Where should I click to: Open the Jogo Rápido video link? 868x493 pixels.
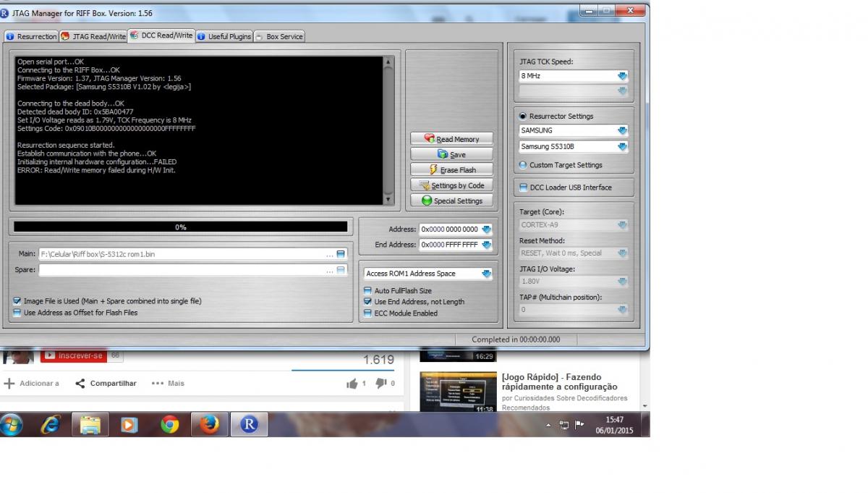point(559,382)
